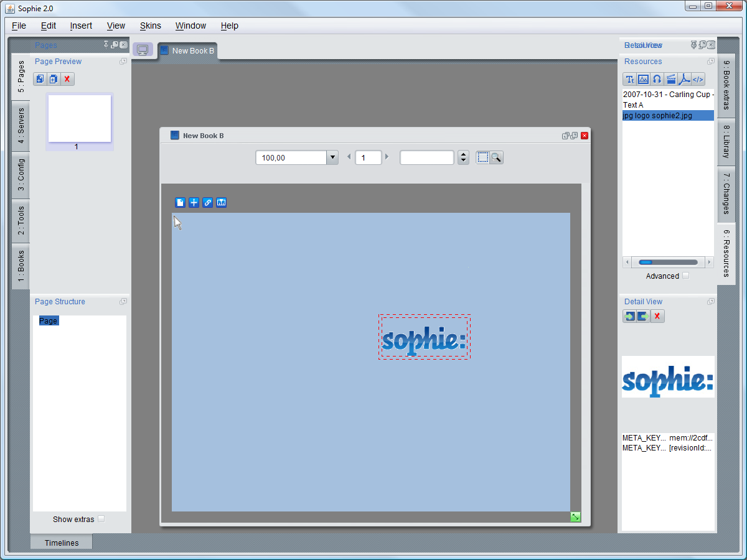Open the Insert menu
The width and height of the screenshot is (747, 560).
(81, 26)
